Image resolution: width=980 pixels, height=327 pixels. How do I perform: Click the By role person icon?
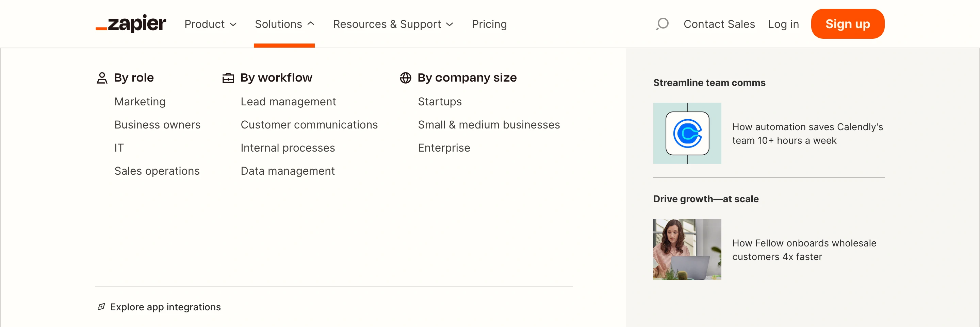(x=102, y=78)
